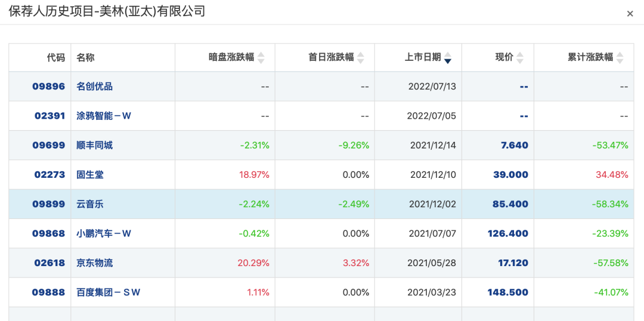
Task: Sort by 暗盘涨跌幅 column arrows
Action: 261,57
